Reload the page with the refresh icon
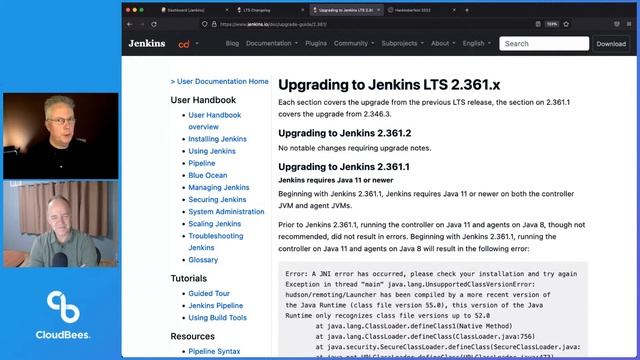This screenshot has width=640, height=360. (x=154, y=24)
